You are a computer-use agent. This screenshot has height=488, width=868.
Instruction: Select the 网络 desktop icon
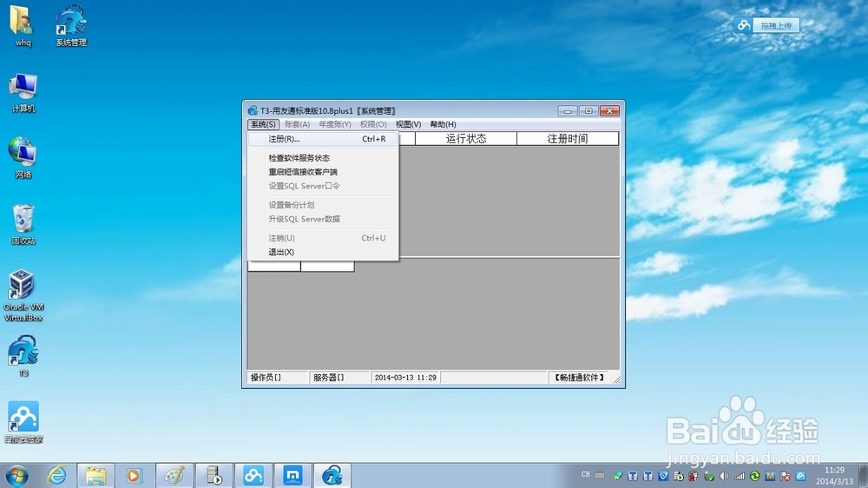[23, 158]
